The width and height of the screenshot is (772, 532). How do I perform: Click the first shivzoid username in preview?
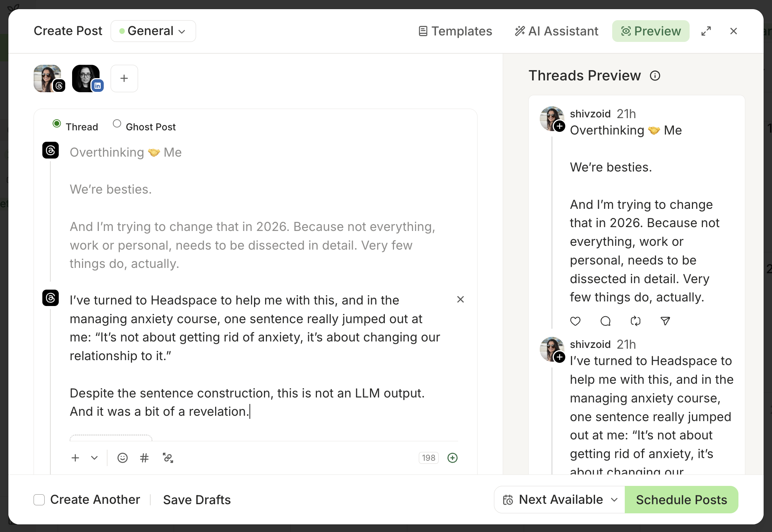(x=590, y=114)
